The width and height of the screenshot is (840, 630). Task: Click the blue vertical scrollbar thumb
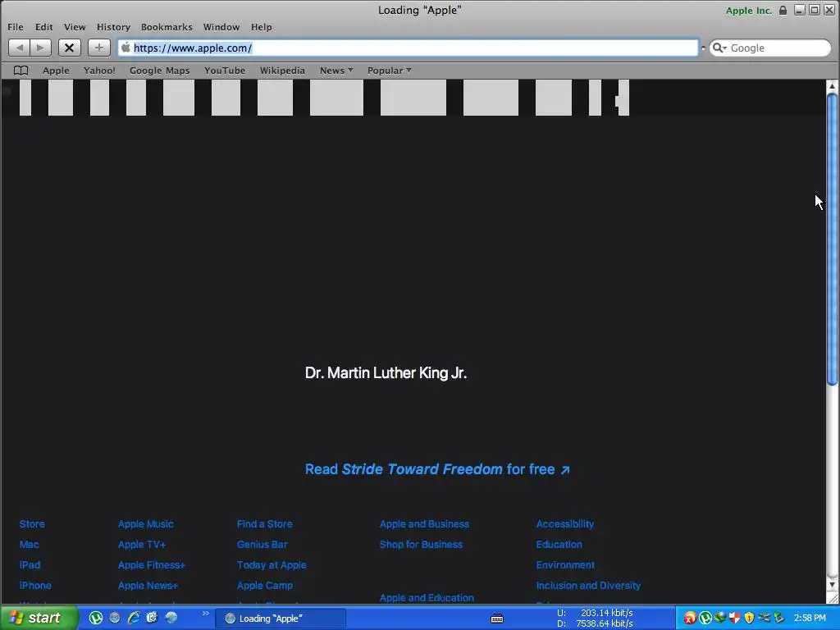(x=832, y=239)
